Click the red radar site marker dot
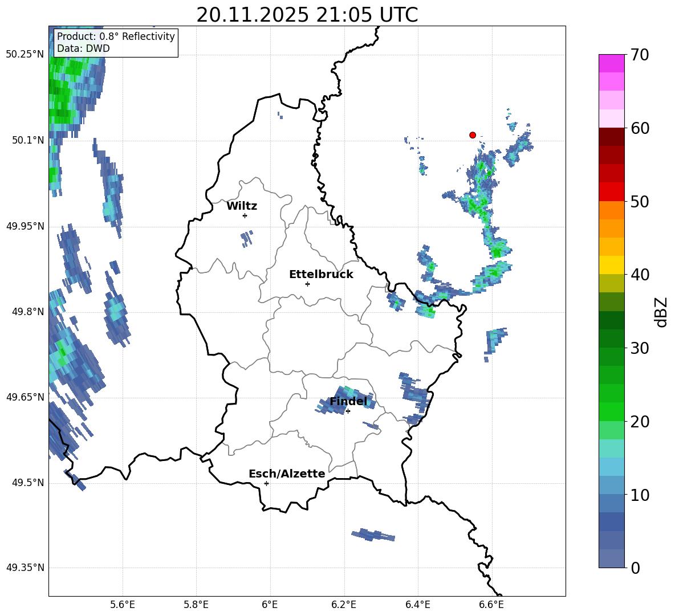This screenshot has height=616, width=675. click(472, 135)
